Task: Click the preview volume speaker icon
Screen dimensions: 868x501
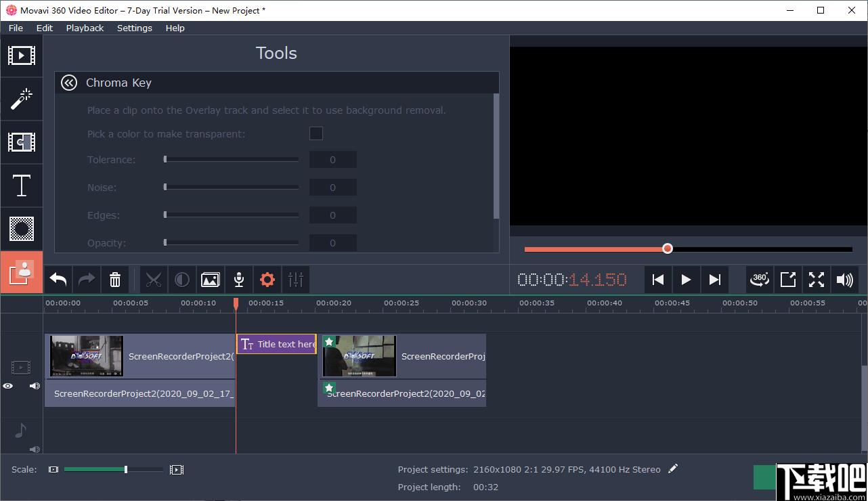Action: 845,280
